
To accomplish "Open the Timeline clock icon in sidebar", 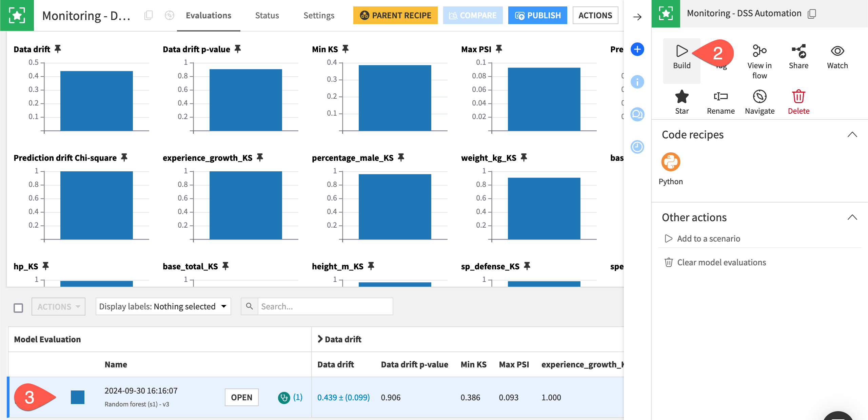I will point(637,147).
